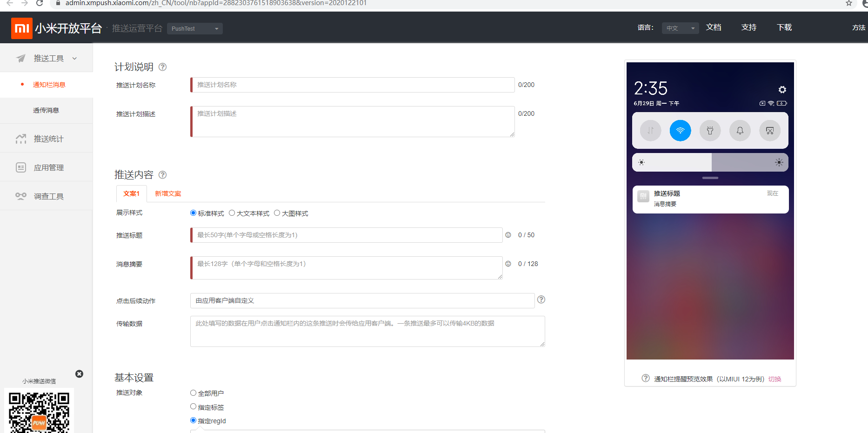Open the 语言 language dropdown
The height and width of the screenshot is (433, 868).
(680, 28)
